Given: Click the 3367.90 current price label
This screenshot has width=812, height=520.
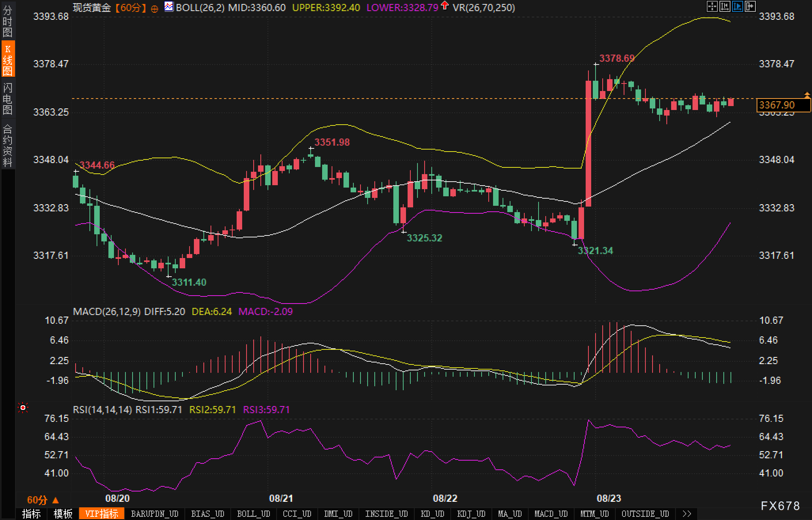Looking at the screenshot, I should click(778, 105).
